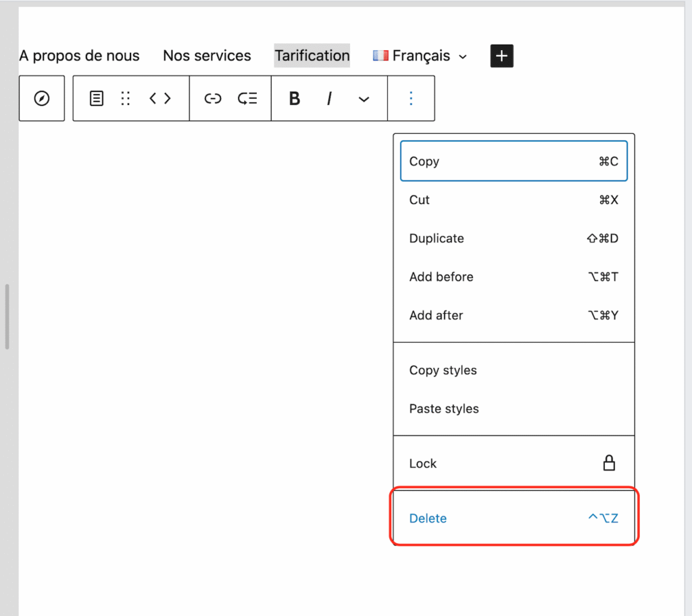Click the select parent block icon

96,98
